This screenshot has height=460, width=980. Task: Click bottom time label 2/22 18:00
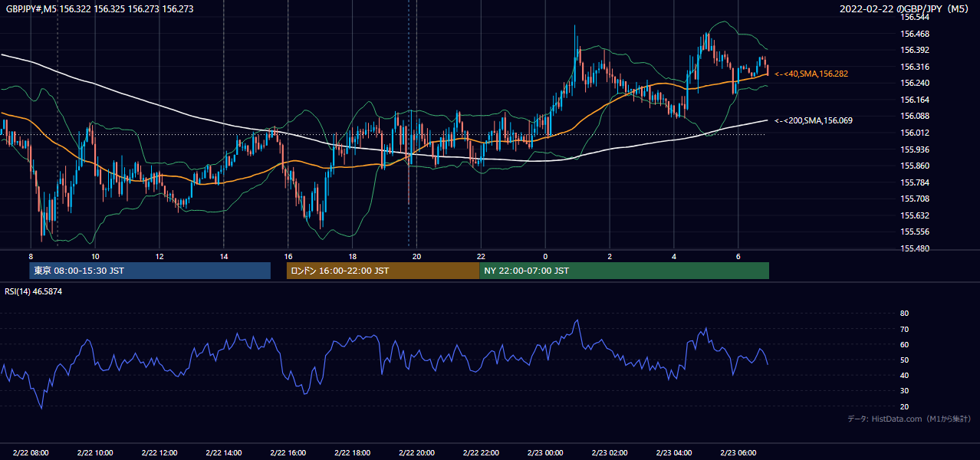point(352,453)
